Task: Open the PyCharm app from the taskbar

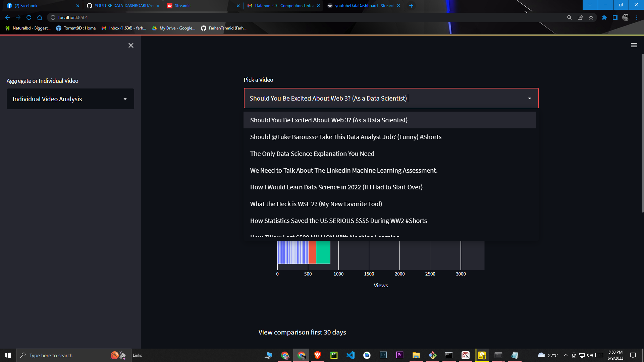Action: pyautogui.click(x=334, y=355)
